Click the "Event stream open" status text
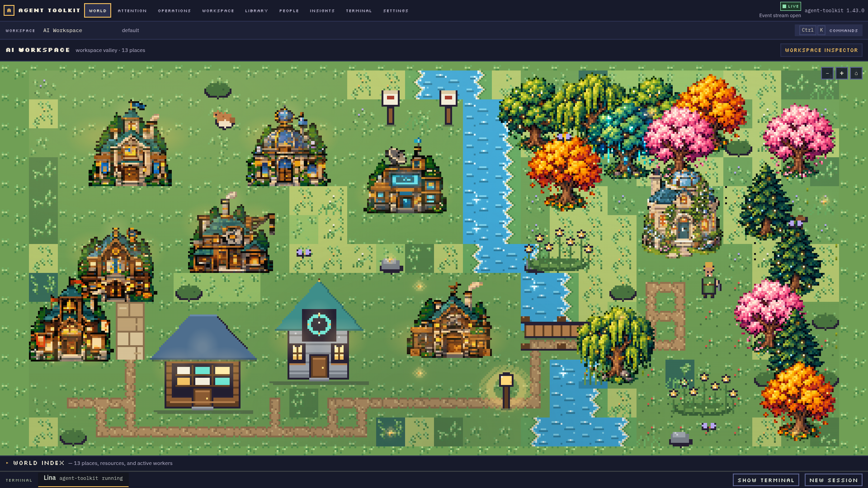The image size is (868, 488). [780, 15]
